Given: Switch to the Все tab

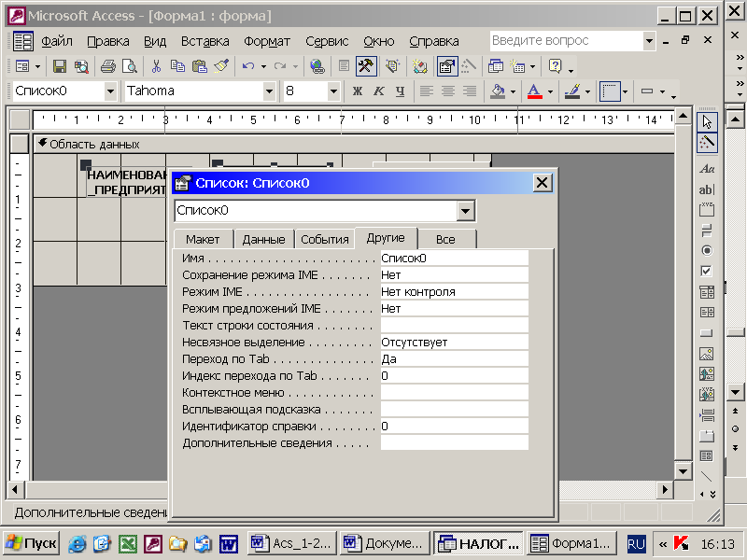Looking at the screenshot, I should click(x=446, y=240).
